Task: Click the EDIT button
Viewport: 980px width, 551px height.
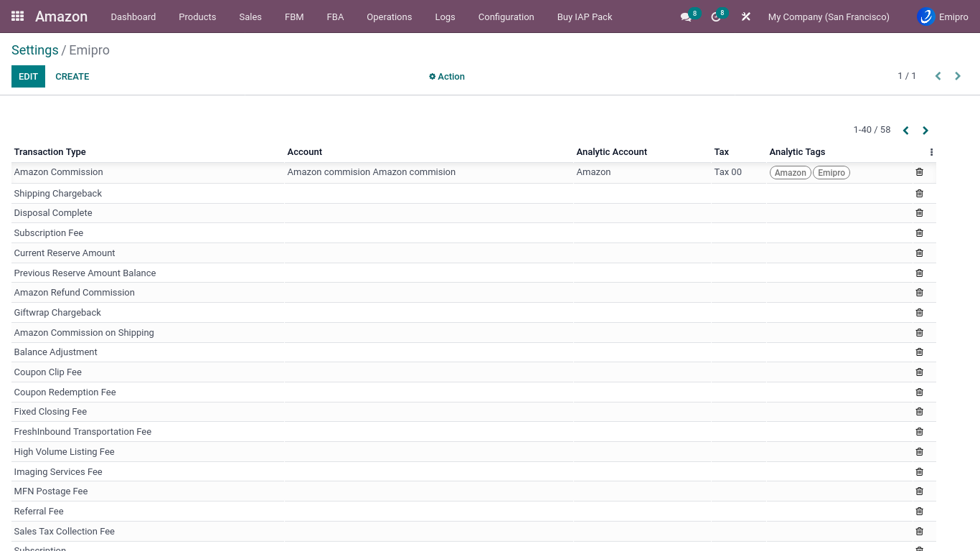Action: tap(28, 77)
